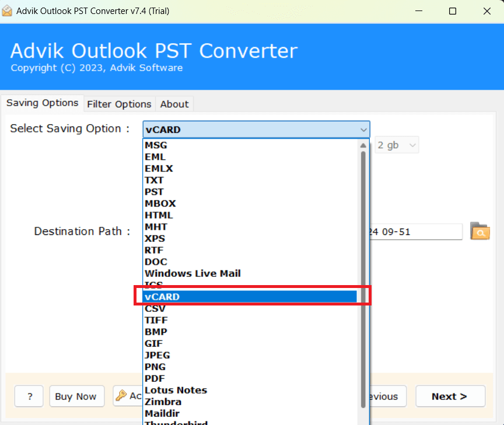Image resolution: width=504 pixels, height=425 pixels.
Task: Select PNG in the format list
Action: pos(250,367)
